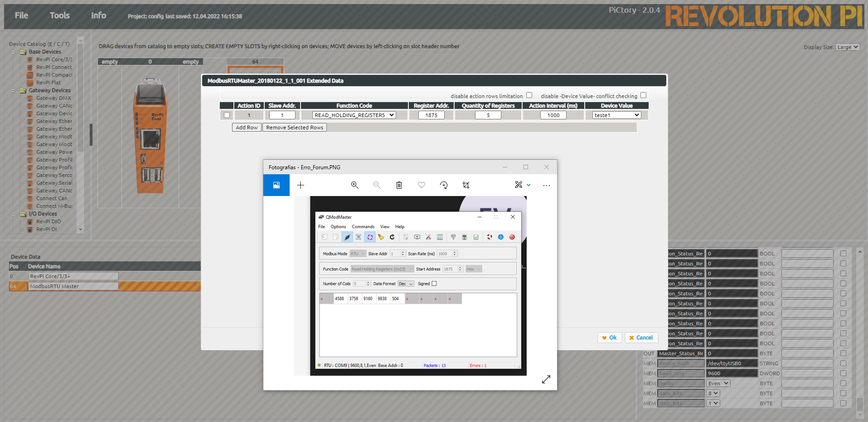Open the Function Code READ_HOLDING_REGISTERS dropdown
Viewport: 868px width, 422px height.
[354, 115]
